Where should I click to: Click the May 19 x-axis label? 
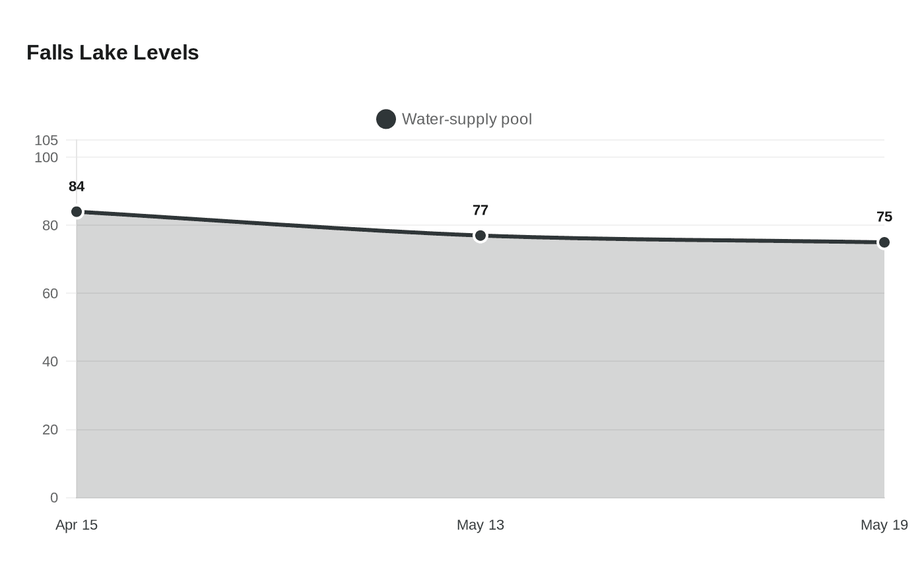884,525
